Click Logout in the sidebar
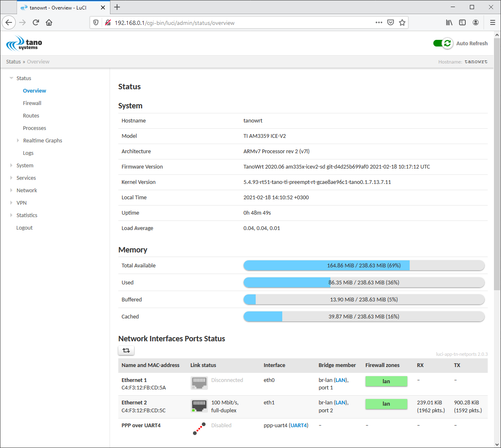The width and height of the screenshot is (501, 448). (x=24, y=228)
